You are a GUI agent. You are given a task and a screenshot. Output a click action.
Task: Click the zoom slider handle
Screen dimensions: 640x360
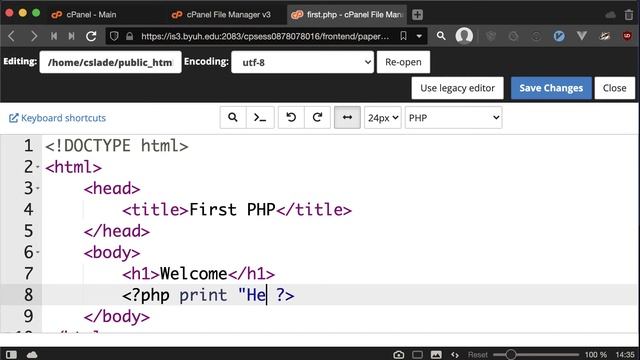[511, 354]
